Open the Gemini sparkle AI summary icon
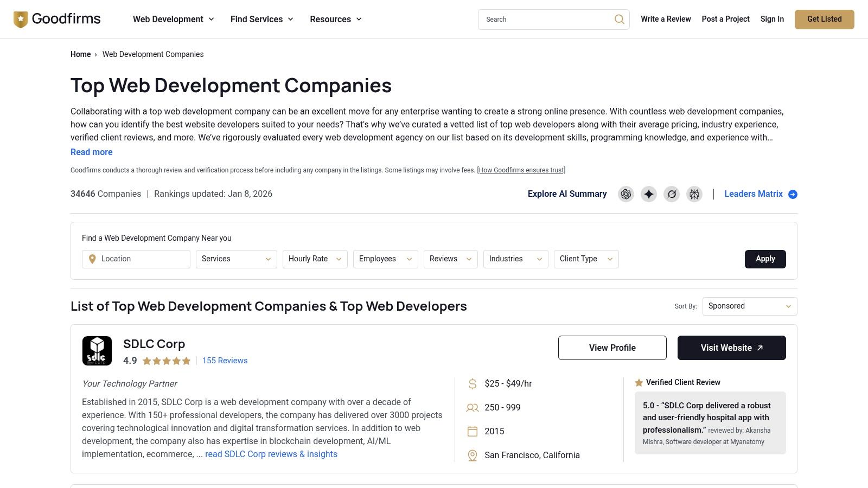 tap(649, 194)
